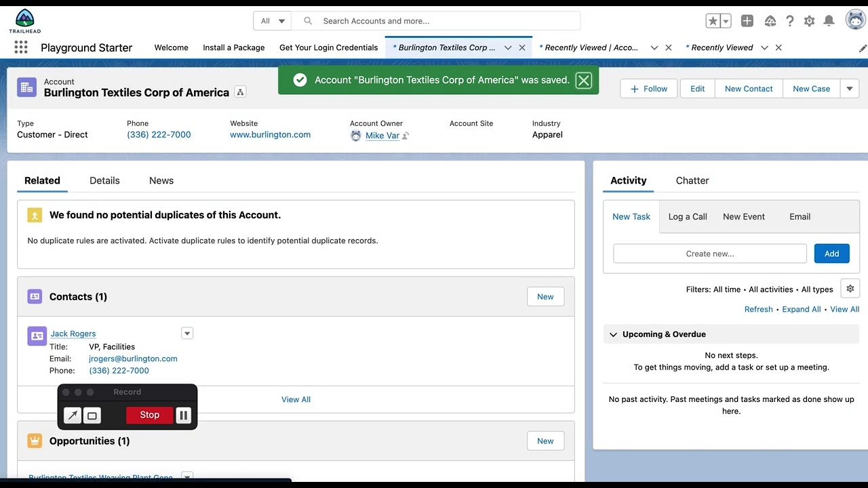The image size is (868, 488).
Task: Select the Activity tab
Action: point(629,180)
